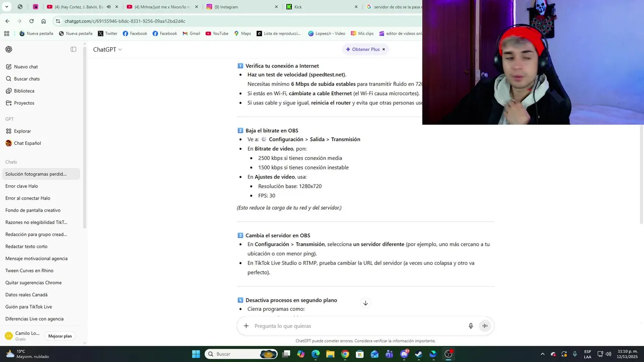Close the Instagram tab
The image size is (644, 362).
(276, 7)
